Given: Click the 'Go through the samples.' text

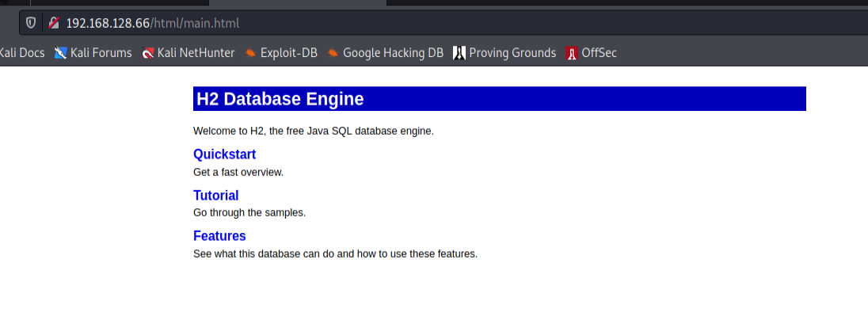Looking at the screenshot, I should 249,213.
